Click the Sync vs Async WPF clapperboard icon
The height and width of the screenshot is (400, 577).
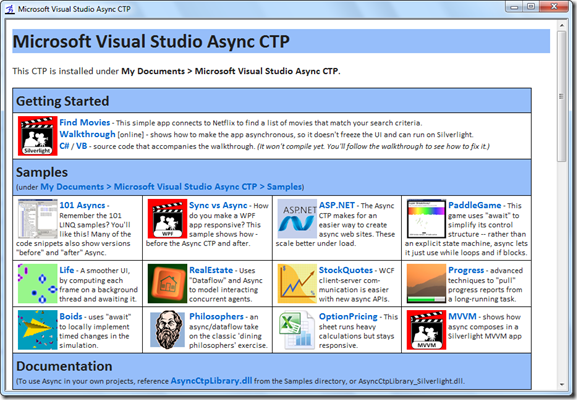(167, 219)
